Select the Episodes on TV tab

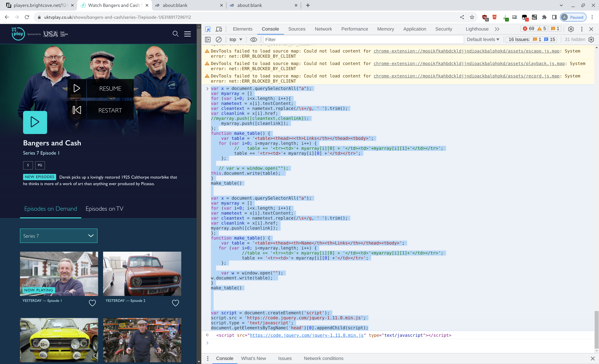point(104,209)
